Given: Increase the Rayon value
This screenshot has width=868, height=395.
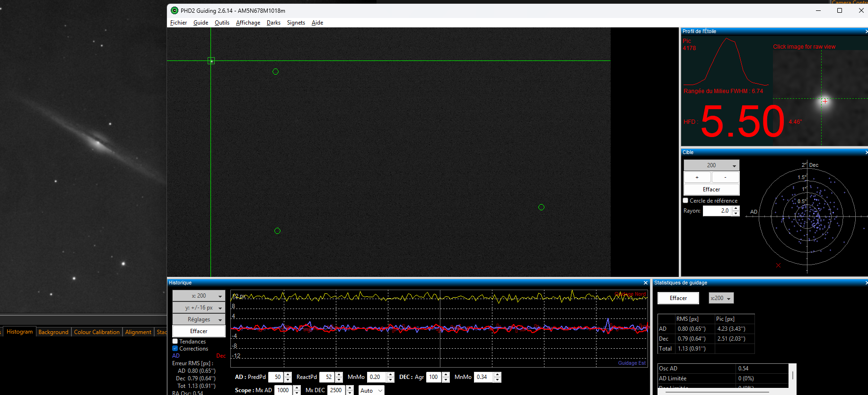Looking at the screenshot, I should click(736, 208).
